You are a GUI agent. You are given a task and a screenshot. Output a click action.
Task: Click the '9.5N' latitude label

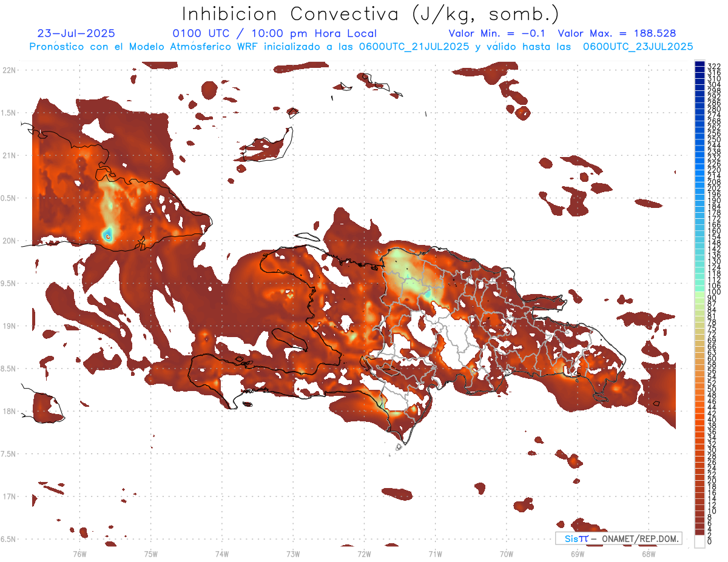pos(9,284)
